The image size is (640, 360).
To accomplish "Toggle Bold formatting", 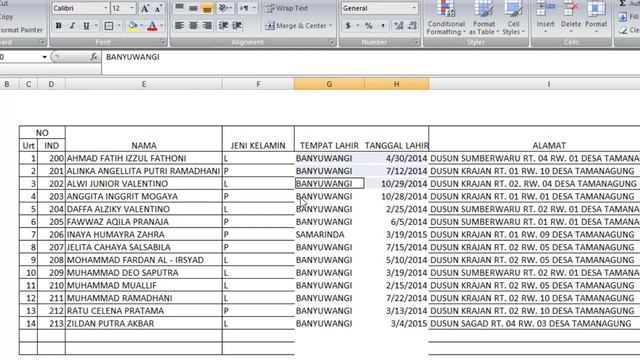I will (58, 26).
